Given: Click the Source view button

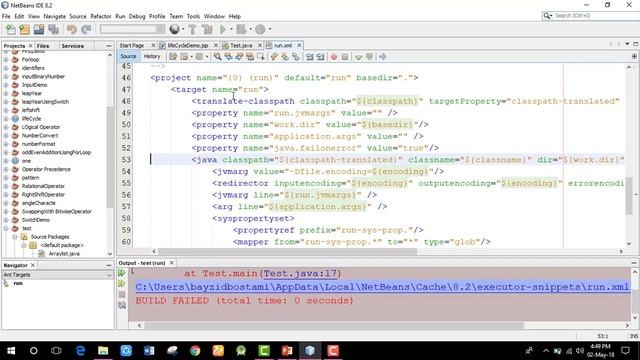Looking at the screenshot, I should click(x=128, y=56).
